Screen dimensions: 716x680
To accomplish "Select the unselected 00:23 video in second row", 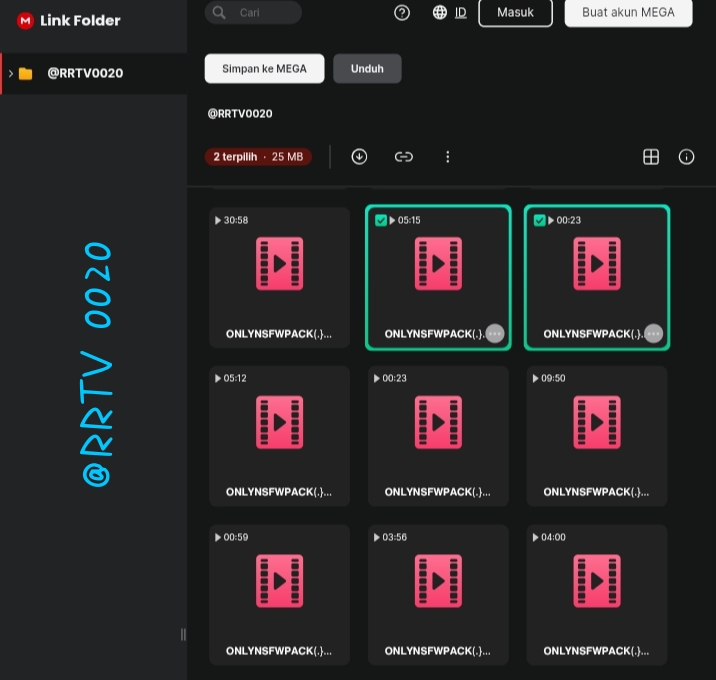I will (438, 436).
